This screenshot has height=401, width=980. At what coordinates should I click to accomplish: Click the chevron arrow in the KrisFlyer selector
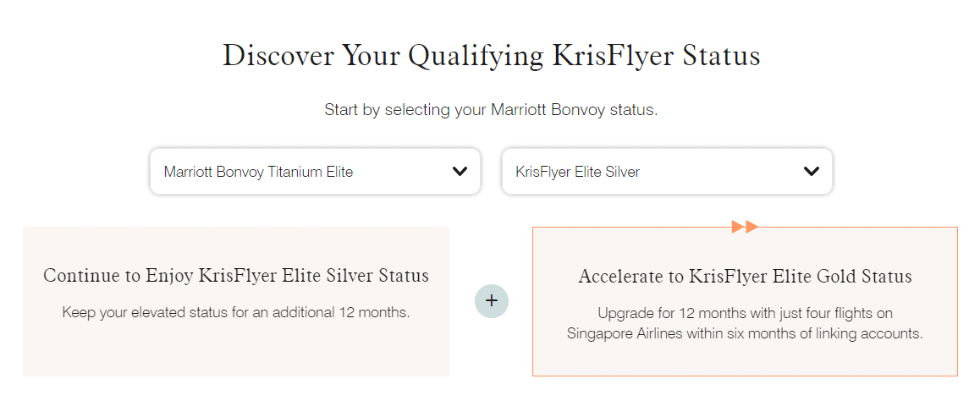point(811,172)
